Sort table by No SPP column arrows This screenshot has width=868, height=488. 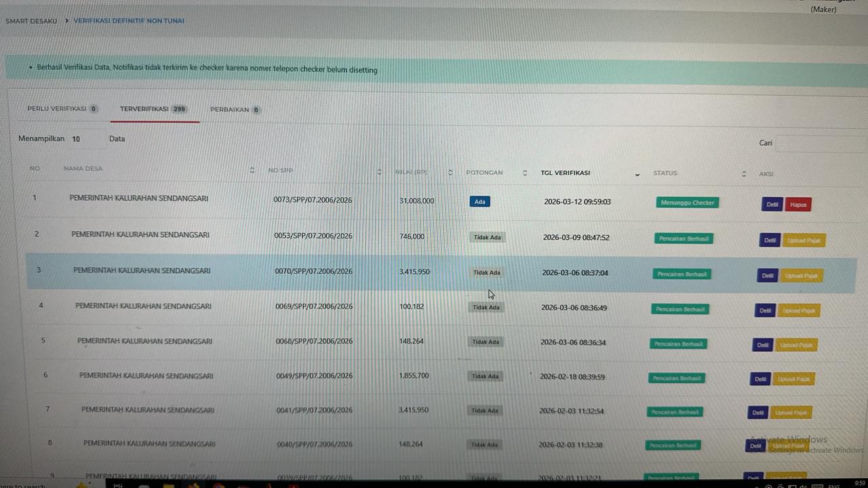click(x=379, y=172)
